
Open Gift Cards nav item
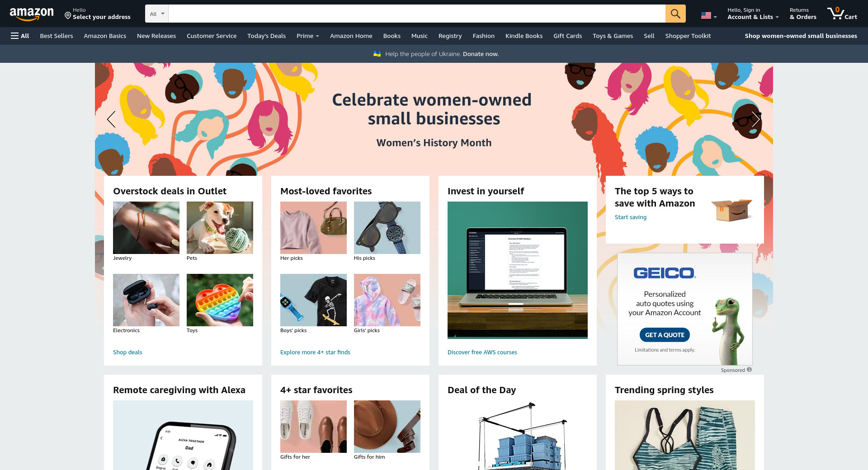(567, 36)
